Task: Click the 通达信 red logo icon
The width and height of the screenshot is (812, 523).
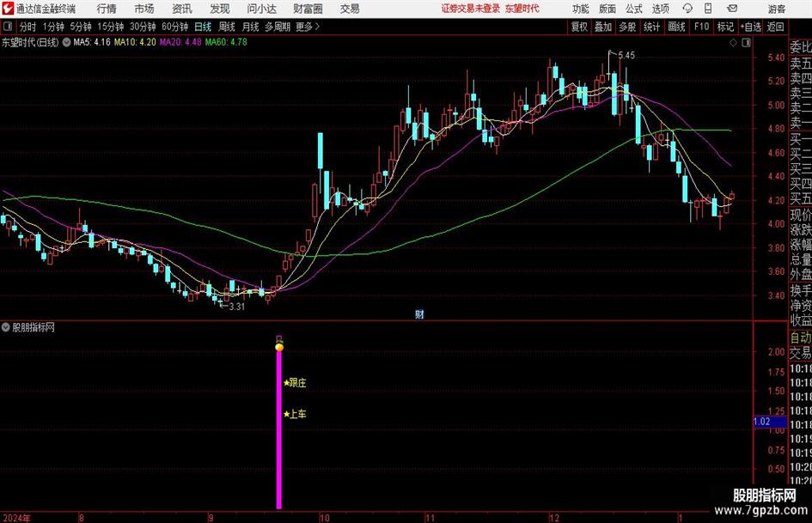Action: pyautogui.click(x=8, y=9)
